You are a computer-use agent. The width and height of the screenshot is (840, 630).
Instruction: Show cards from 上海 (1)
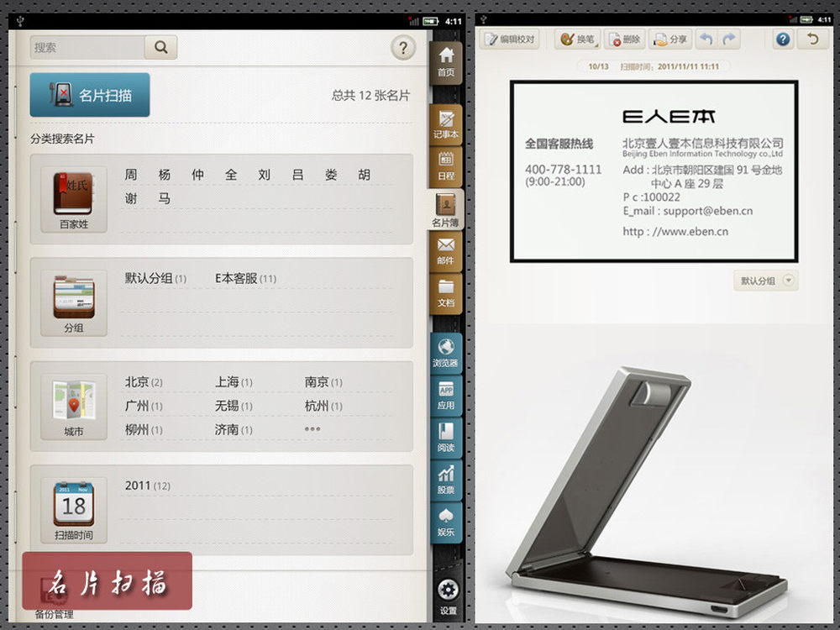[234, 382]
